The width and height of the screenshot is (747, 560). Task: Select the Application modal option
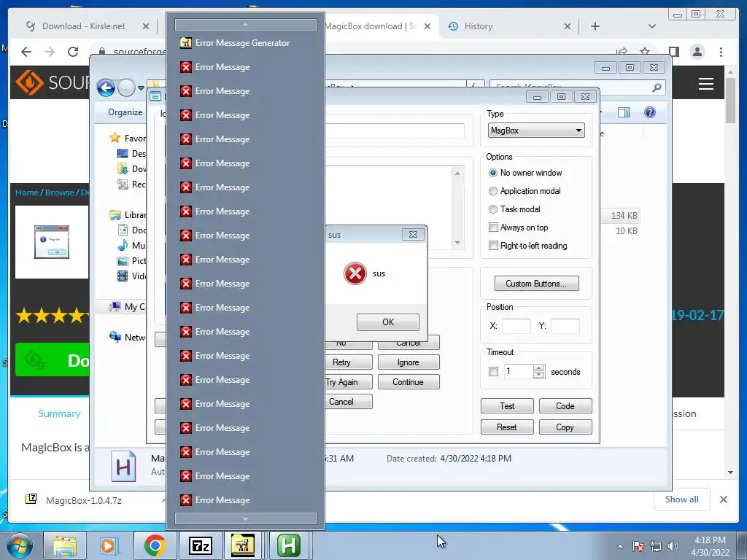(x=525, y=191)
